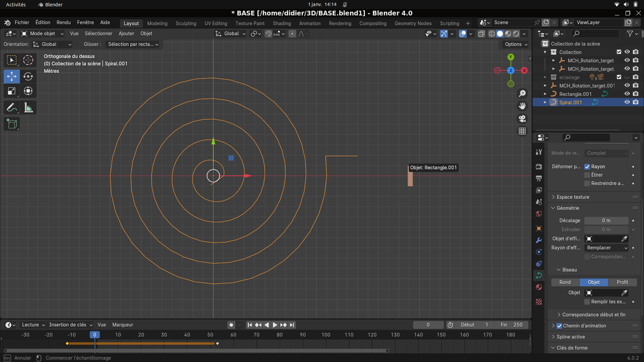The image size is (644, 362).
Task: Open the Orientation Global dropdown
Action: tap(52, 44)
